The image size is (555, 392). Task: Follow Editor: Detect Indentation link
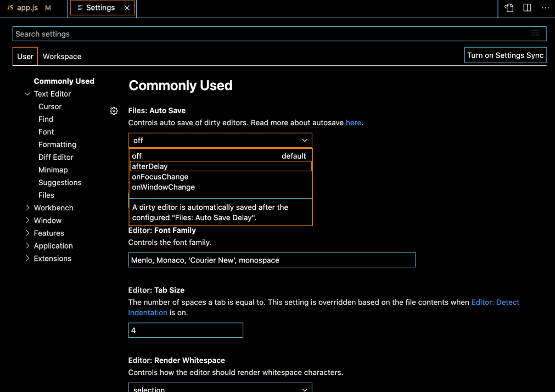coord(495,303)
